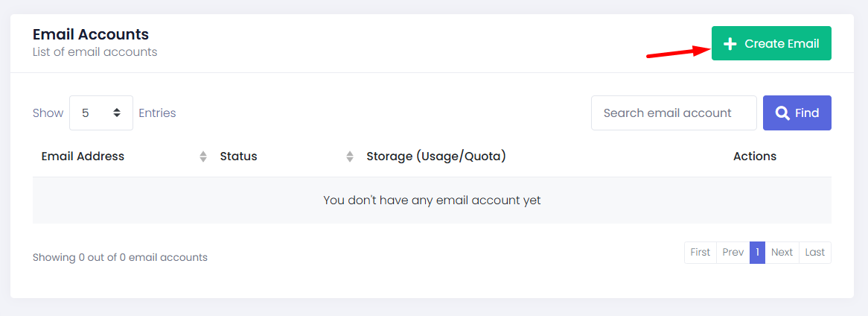Click the Prev pagination link
This screenshot has width=868, height=316.
coord(733,253)
